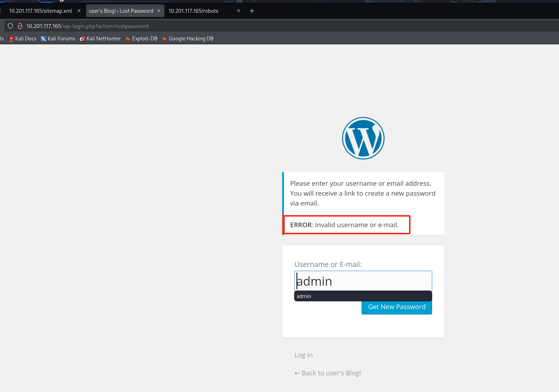The height and width of the screenshot is (392, 559).
Task: Open a new browser tab with plus icon
Action: point(252,11)
